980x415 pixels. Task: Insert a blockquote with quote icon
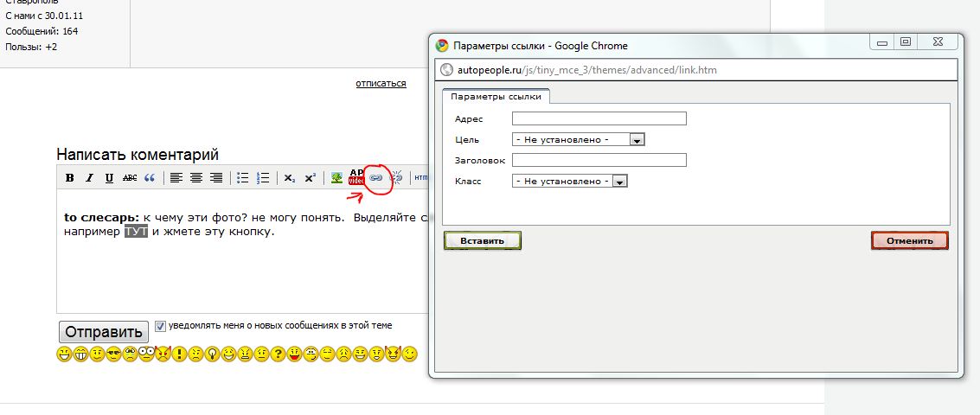click(150, 178)
